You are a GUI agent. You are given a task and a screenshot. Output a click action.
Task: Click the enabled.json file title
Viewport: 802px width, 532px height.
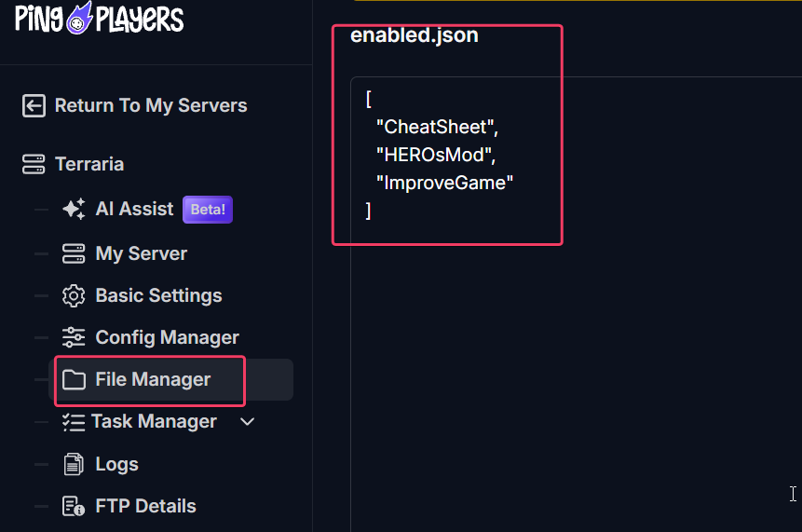[415, 35]
